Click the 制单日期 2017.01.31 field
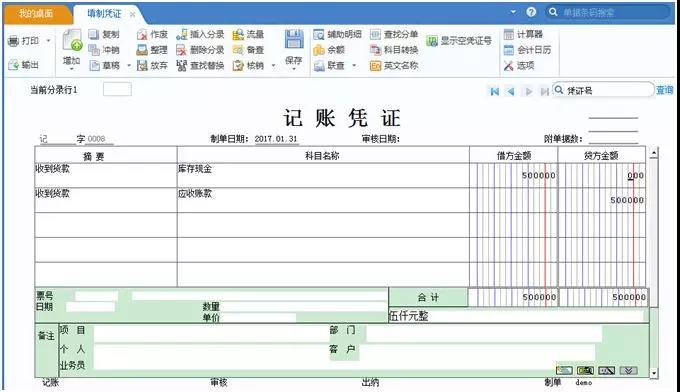The image size is (680, 392). (x=276, y=139)
